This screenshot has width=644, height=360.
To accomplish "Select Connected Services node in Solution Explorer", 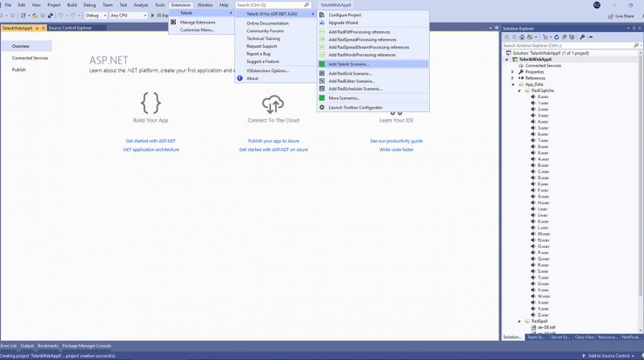I will click(543, 66).
